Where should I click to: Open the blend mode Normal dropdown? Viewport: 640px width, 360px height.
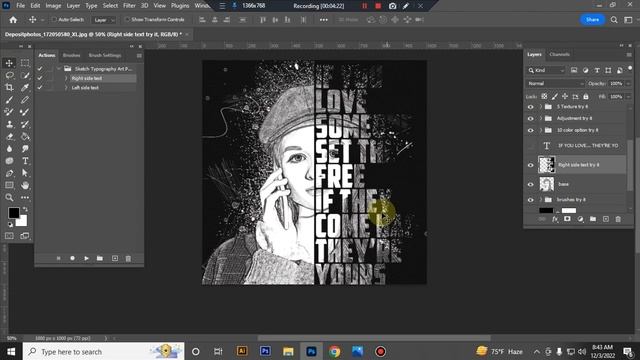(x=556, y=83)
